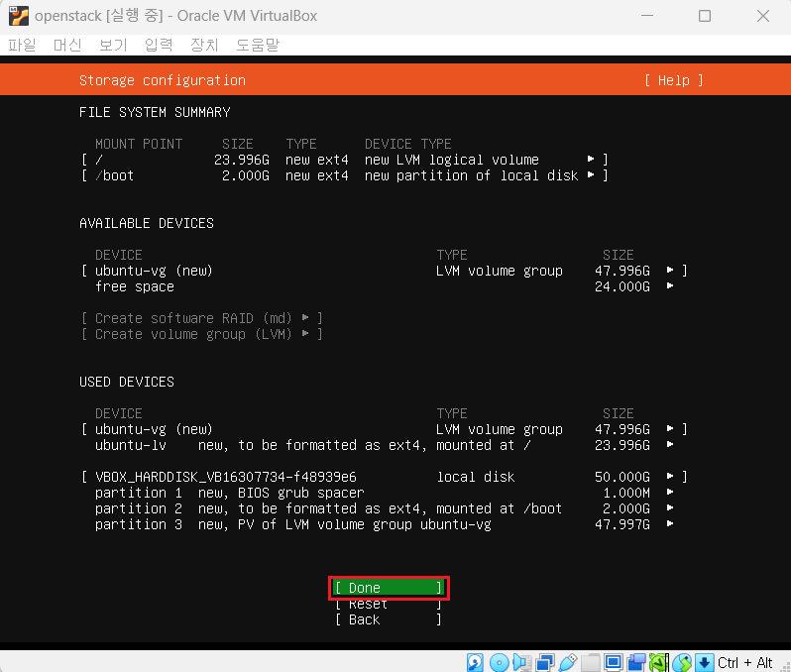Click the optical disk status icon
791x672 pixels.
(499, 662)
